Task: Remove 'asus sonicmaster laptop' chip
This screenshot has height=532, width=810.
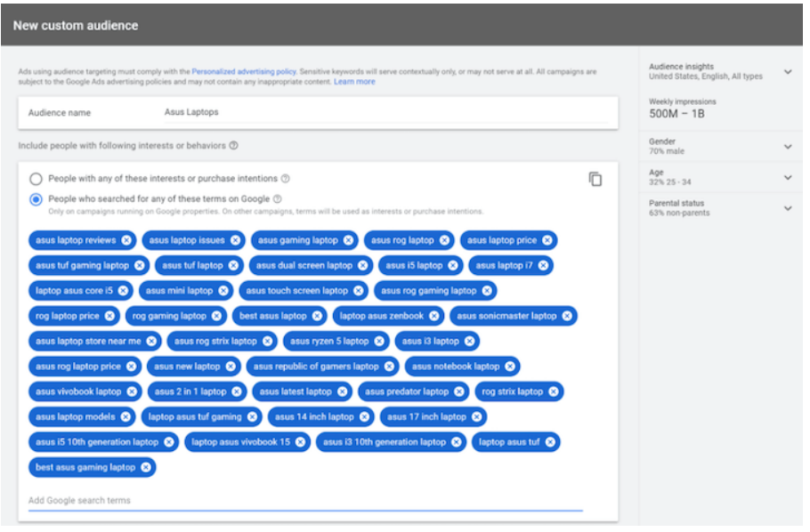Action: (567, 317)
